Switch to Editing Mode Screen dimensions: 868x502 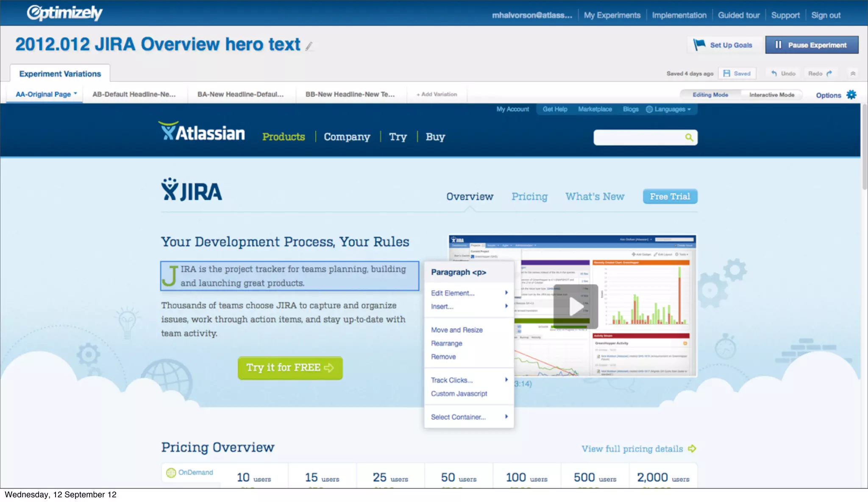(710, 95)
